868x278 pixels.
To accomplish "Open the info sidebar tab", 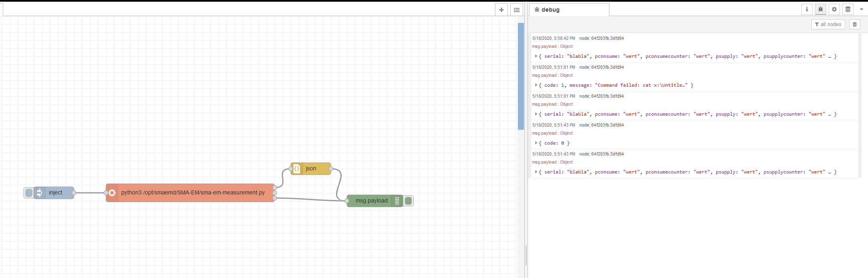I will tap(807, 9).
